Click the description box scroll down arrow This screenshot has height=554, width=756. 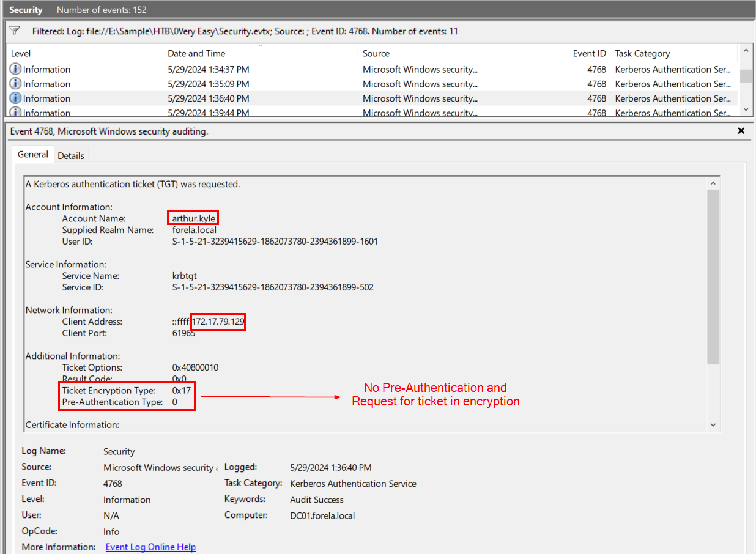pos(713,425)
